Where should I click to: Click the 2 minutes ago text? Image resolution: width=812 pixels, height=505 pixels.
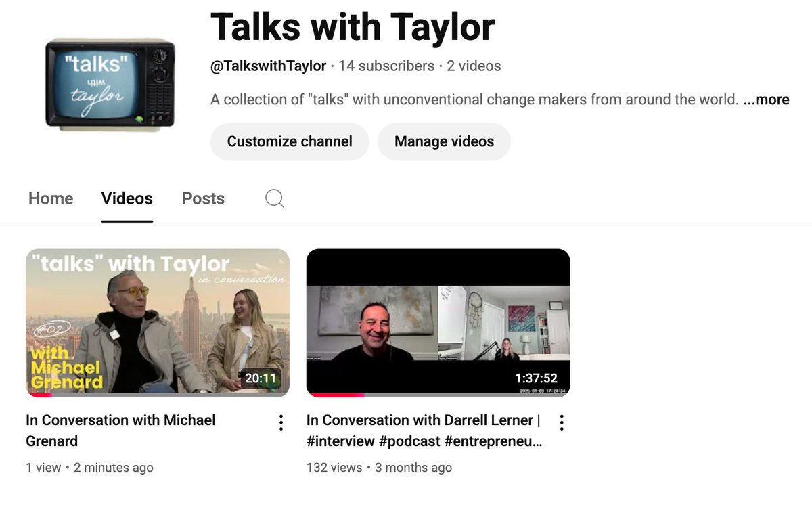pyautogui.click(x=112, y=468)
